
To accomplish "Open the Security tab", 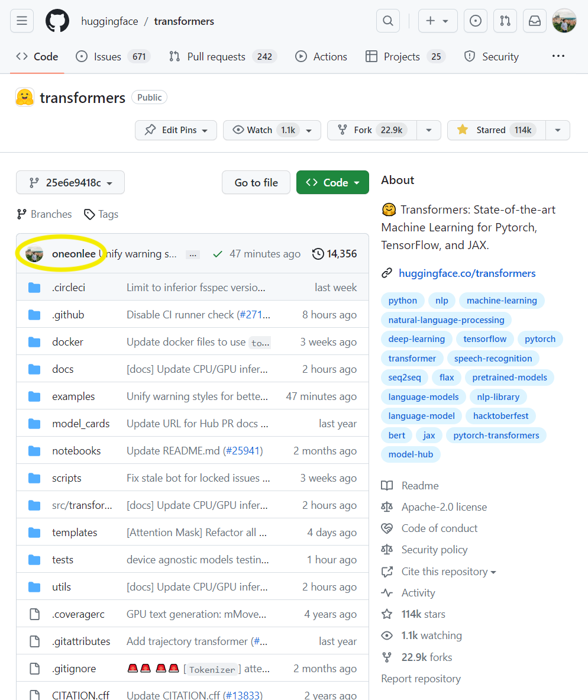I will [x=492, y=57].
